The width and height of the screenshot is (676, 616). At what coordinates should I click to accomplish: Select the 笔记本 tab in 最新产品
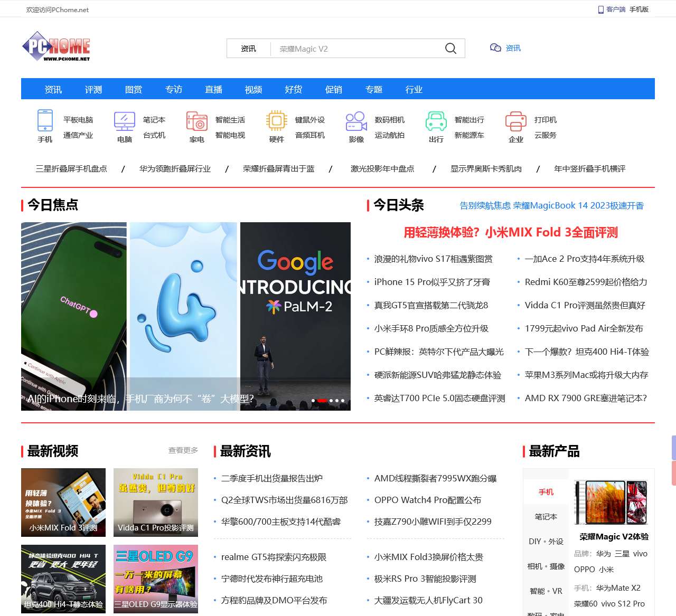pyautogui.click(x=546, y=517)
